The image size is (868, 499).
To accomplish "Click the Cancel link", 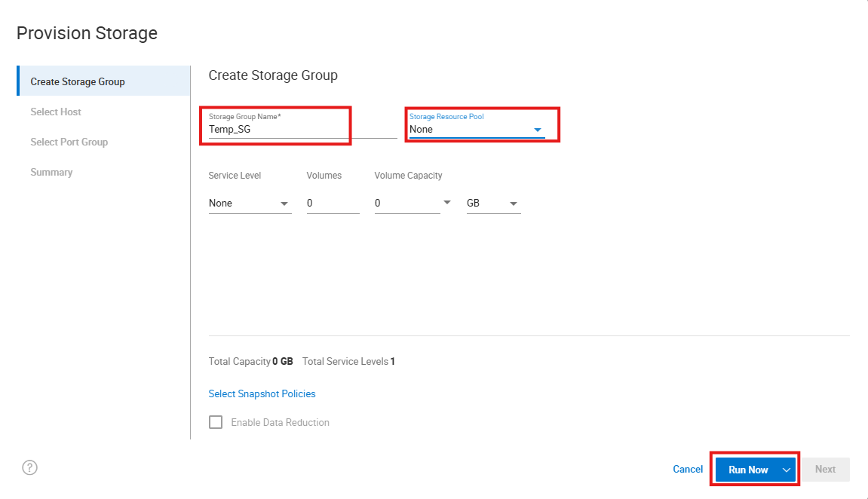I will point(688,469).
